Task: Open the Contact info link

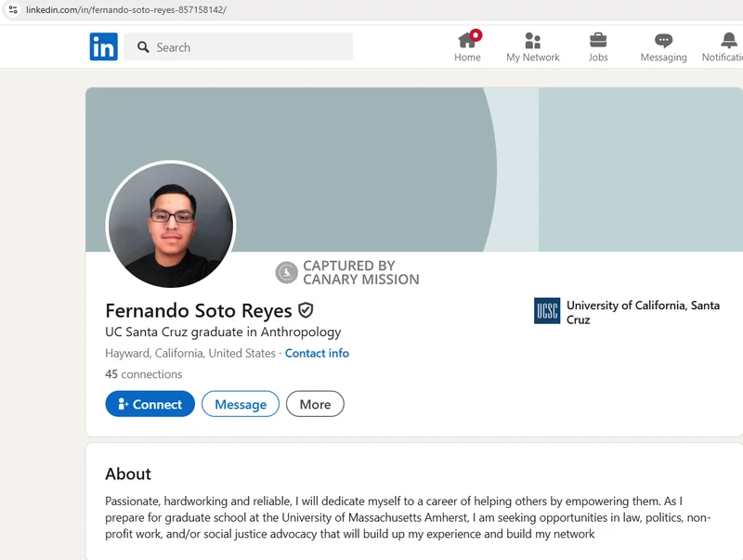Action: click(317, 353)
